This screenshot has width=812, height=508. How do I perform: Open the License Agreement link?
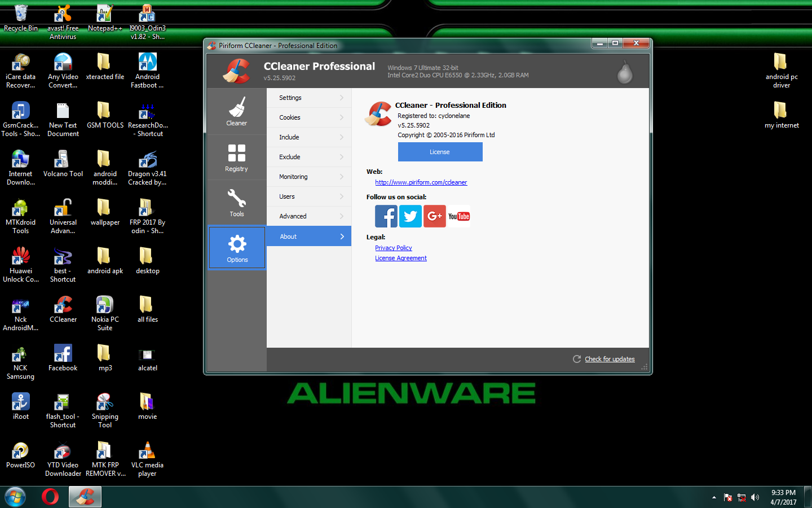401,258
